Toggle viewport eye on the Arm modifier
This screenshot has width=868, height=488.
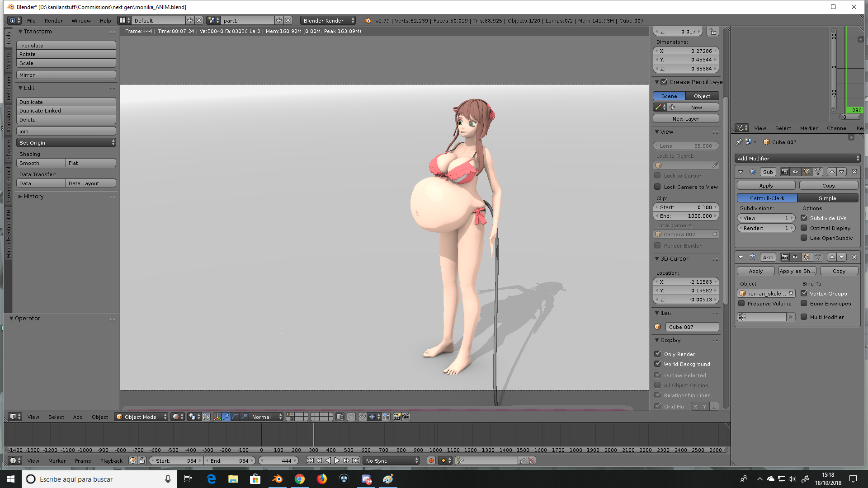click(795, 257)
